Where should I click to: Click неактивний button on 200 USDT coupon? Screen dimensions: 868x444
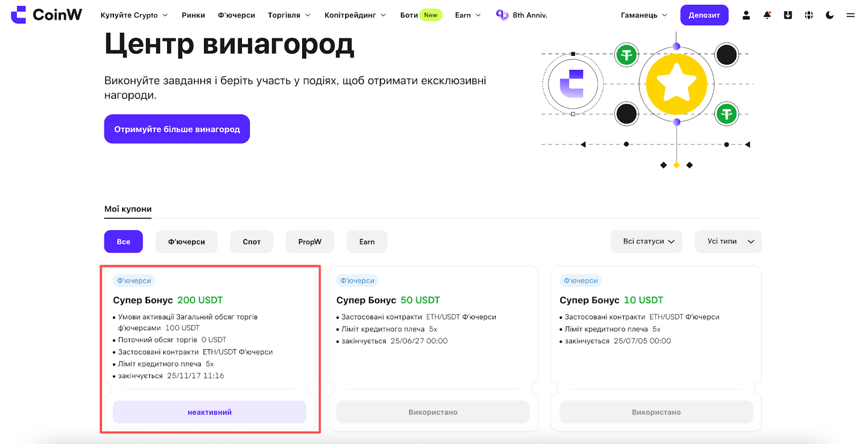point(209,412)
